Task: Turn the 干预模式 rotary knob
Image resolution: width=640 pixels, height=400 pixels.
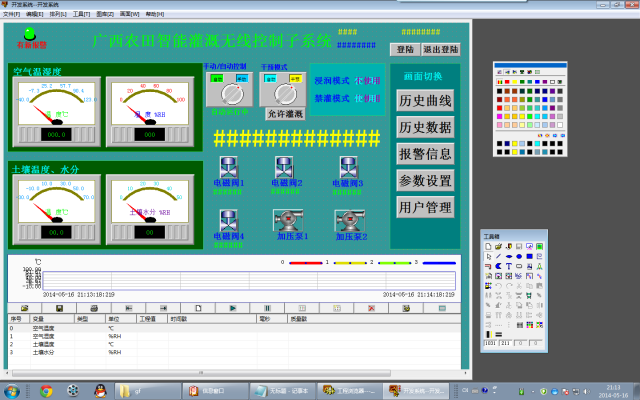Action: click(x=285, y=94)
